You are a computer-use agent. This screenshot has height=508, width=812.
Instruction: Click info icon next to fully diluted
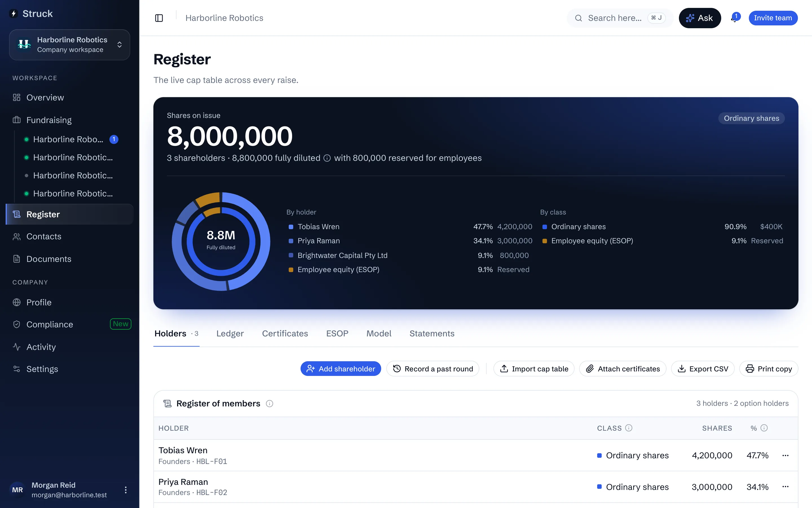[x=327, y=158]
